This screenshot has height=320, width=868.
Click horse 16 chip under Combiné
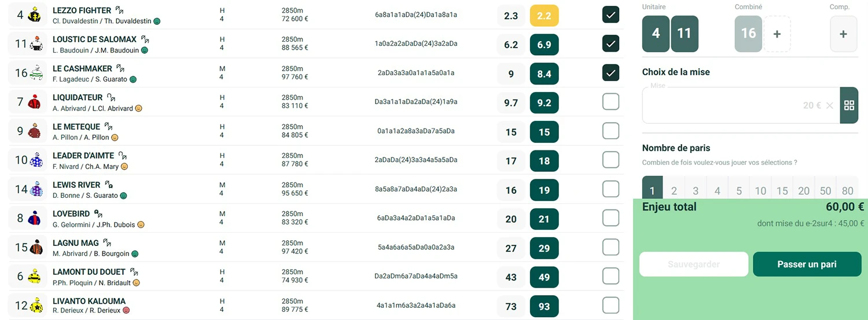pos(748,34)
